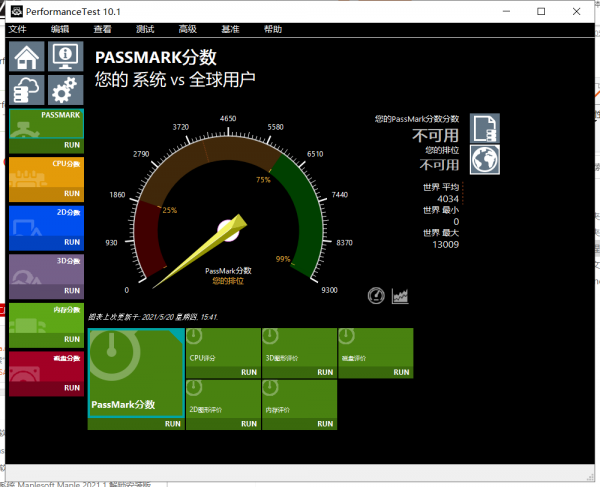The image size is (600, 487).
Task: Click the world maximum value 13009
Action: (445, 244)
